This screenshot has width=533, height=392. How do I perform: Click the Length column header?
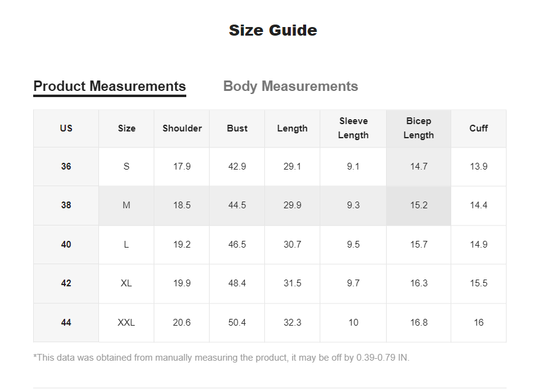[293, 128]
